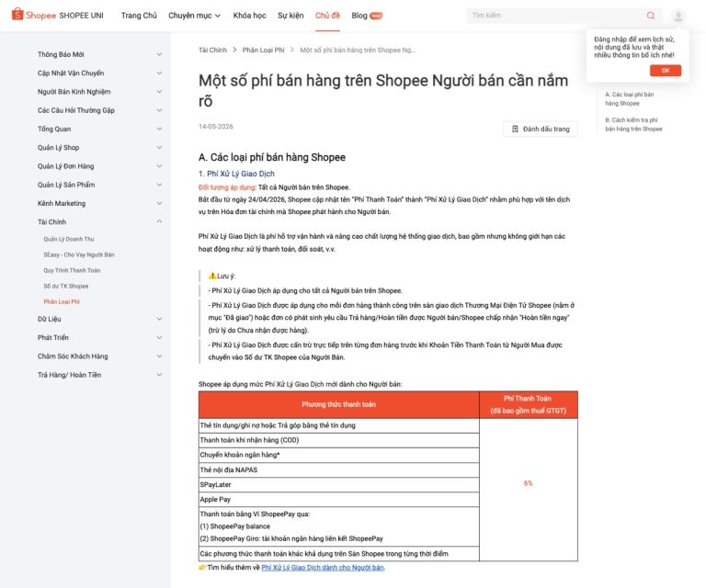Click the Apple Pay table row
Image resolution: width=706 pixels, height=588 pixels.
pos(338,500)
